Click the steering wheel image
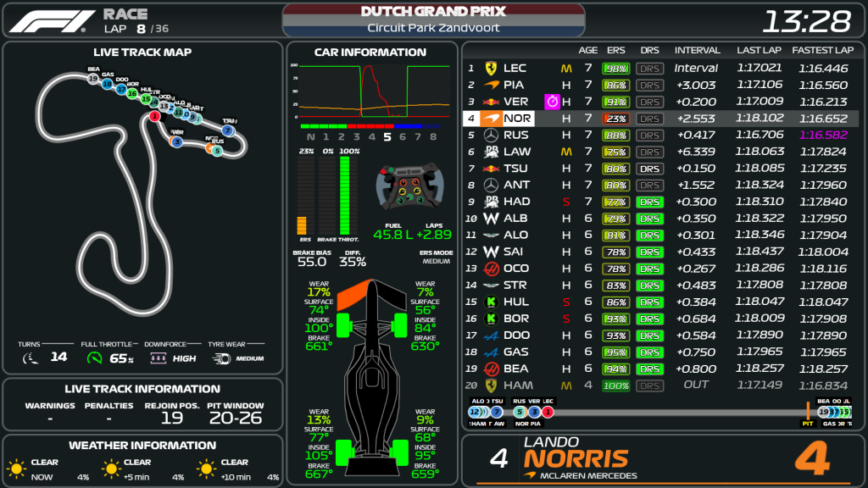The width and height of the screenshot is (868, 488). [x=409, y=186]
